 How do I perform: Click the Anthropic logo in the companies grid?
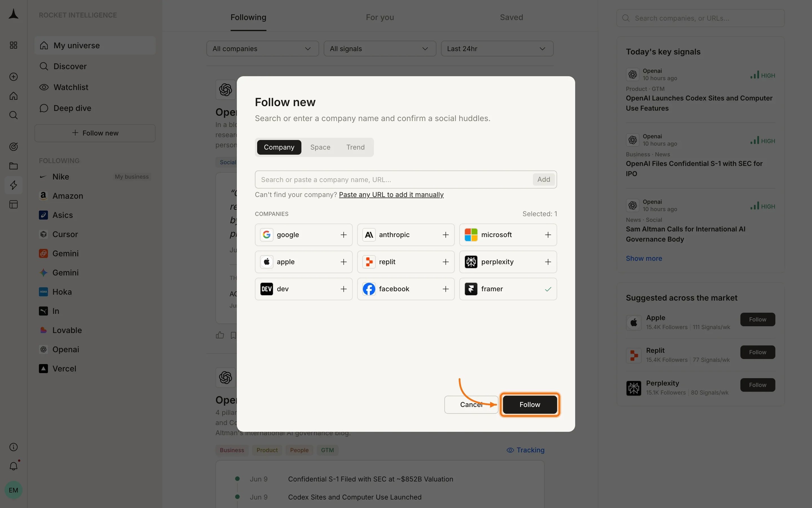(369, 235)
